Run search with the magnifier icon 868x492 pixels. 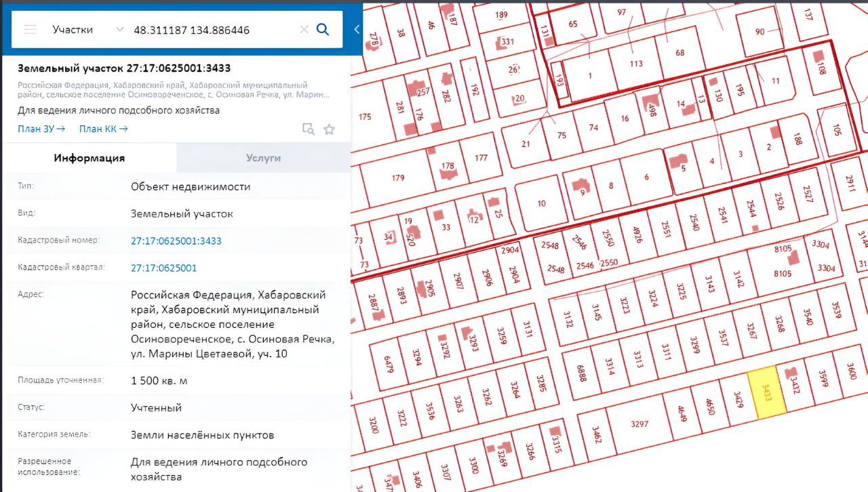pyautogui.click(x=323, y=30)
